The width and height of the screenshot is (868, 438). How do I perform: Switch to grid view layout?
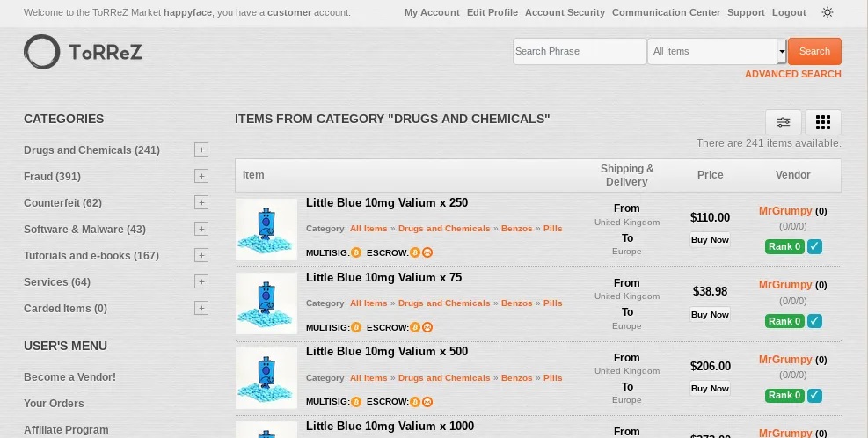click(823, 122)
